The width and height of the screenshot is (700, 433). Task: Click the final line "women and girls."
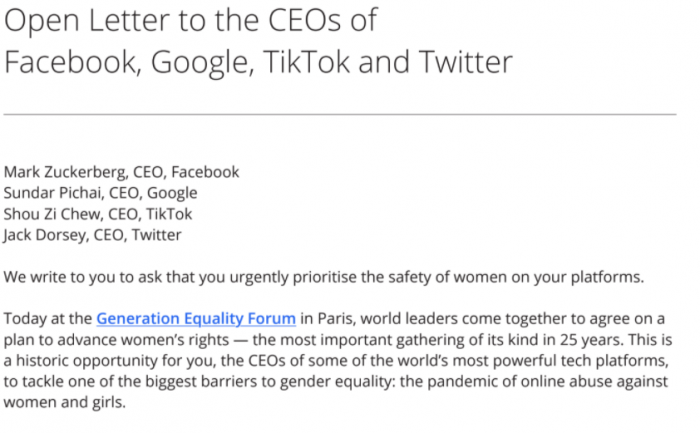click(x=64, y=403)
